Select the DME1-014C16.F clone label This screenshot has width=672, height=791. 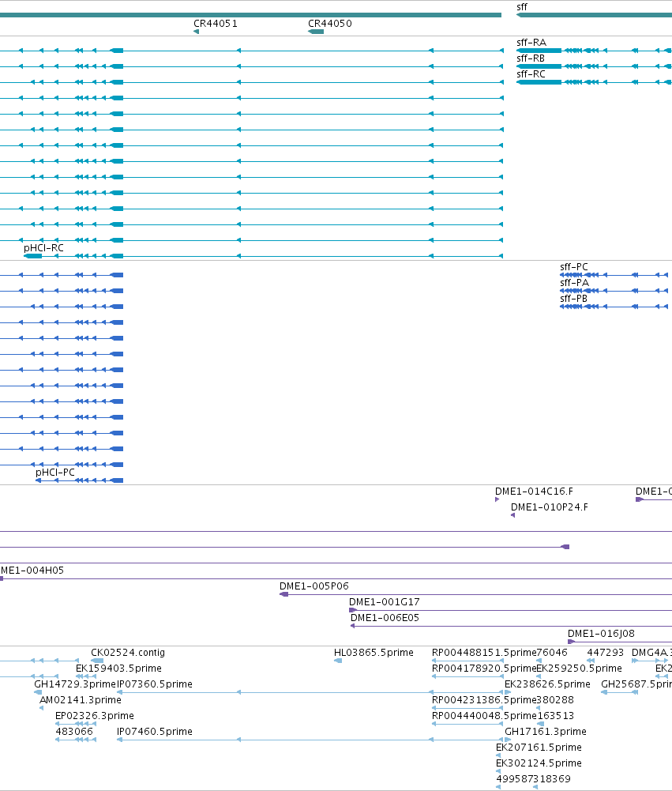(534, 492)
